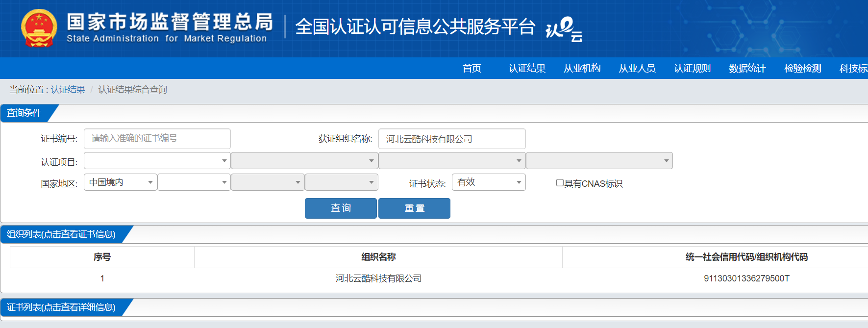Open the 从业人员 navigation menu
Viewport: 868px width, 328px height.
tap(637, 68)
